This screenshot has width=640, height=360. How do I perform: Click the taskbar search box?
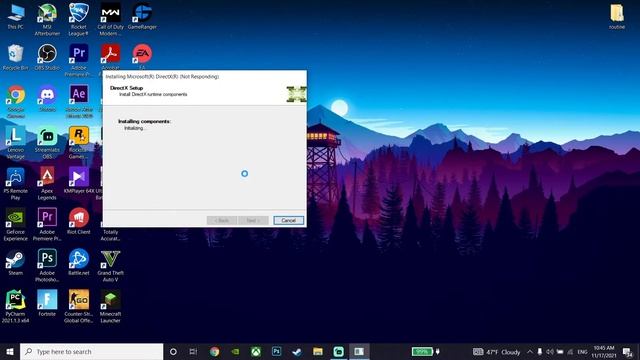click(x=91, y=351)
